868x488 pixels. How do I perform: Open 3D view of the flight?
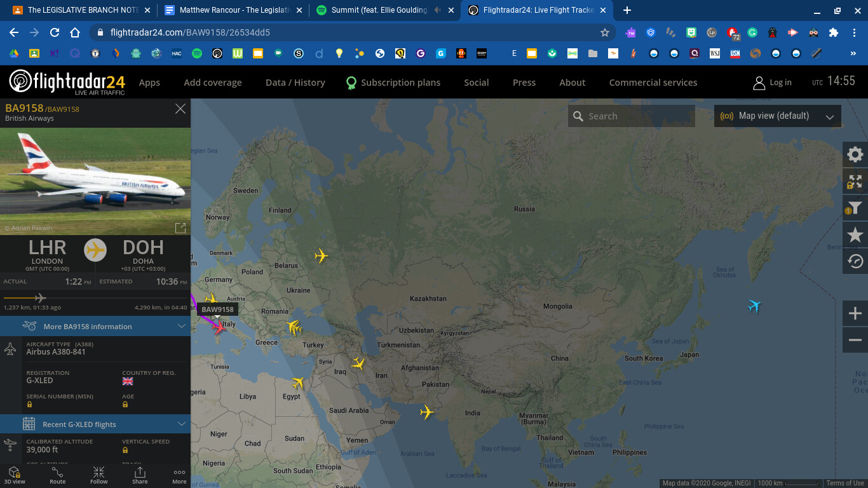15,475
